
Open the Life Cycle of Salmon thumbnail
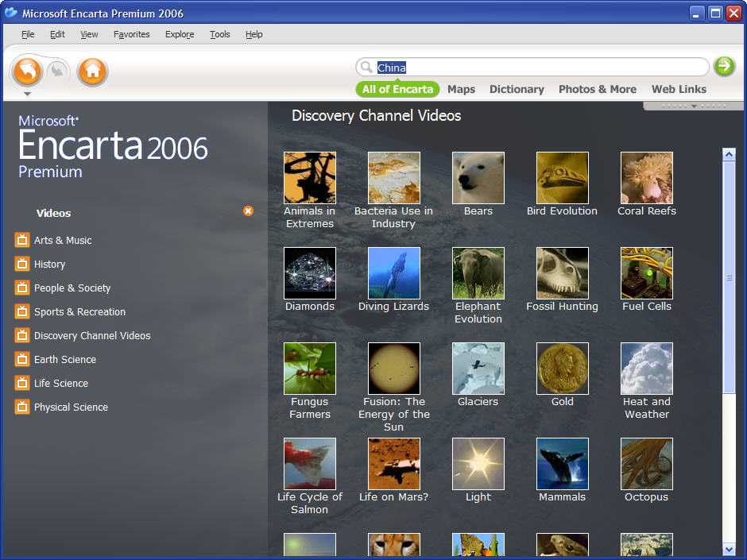[x=310, y=463]
